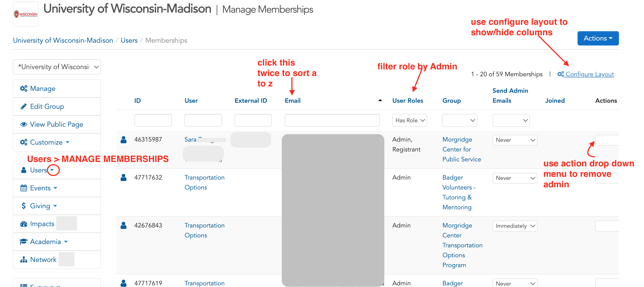
Task: Click the Customize gears icon
Action: pos(24,142)
